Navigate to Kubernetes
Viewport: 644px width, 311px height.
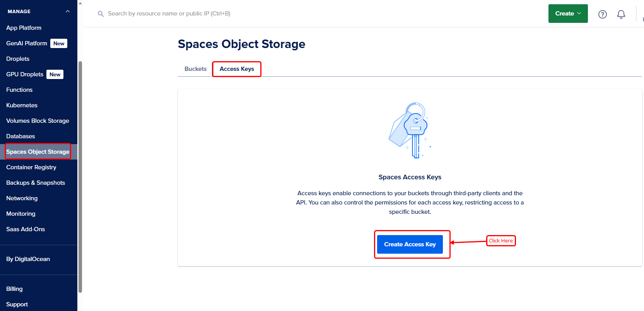22,105
